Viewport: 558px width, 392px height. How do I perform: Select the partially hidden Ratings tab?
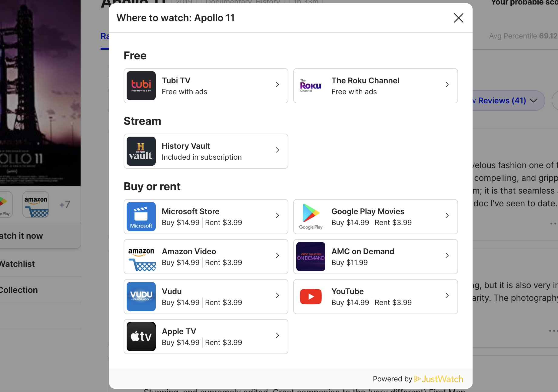point(105,36)
